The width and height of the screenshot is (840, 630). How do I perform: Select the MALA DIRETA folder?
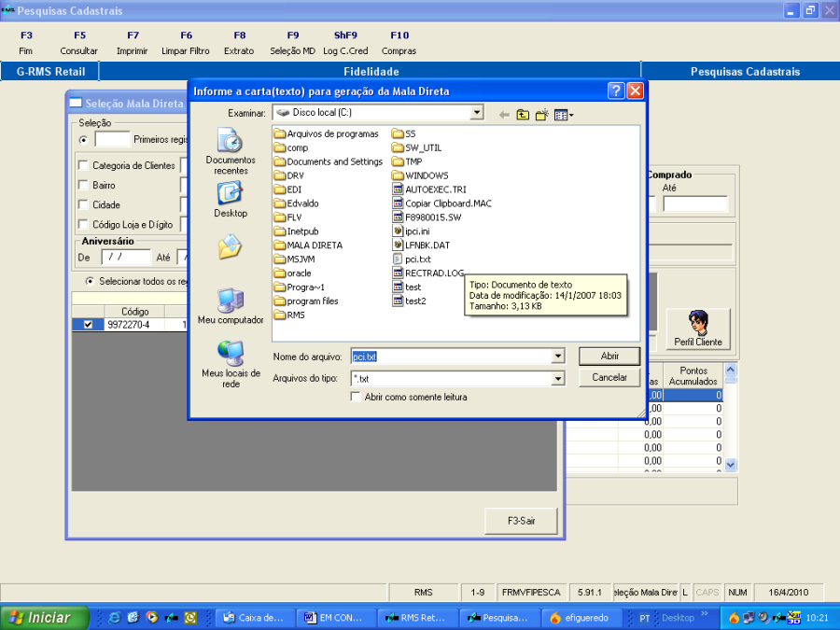[314, 245]
